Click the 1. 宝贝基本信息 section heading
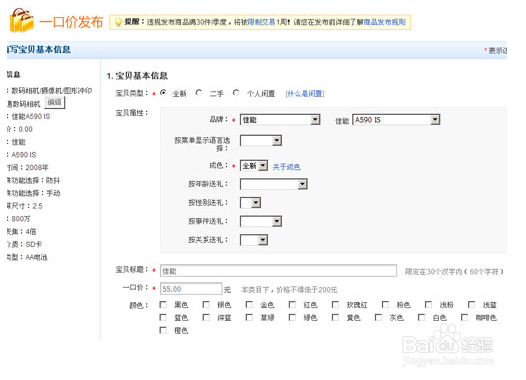 pyautogui.click(x=137, y=76)
